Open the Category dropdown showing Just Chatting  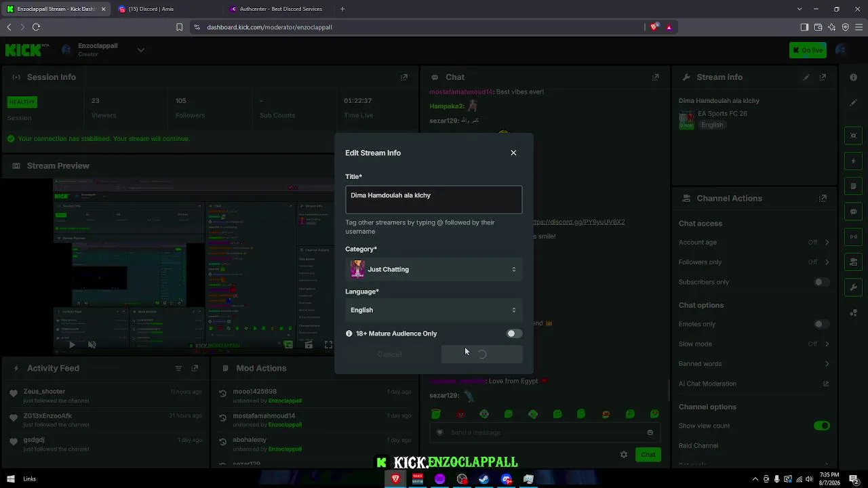coord(433,269)
